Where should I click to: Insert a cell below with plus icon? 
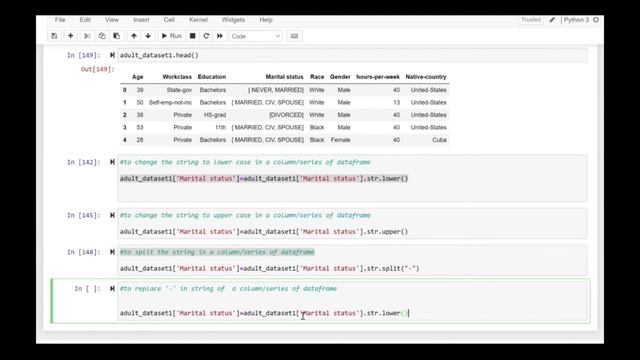71,36
